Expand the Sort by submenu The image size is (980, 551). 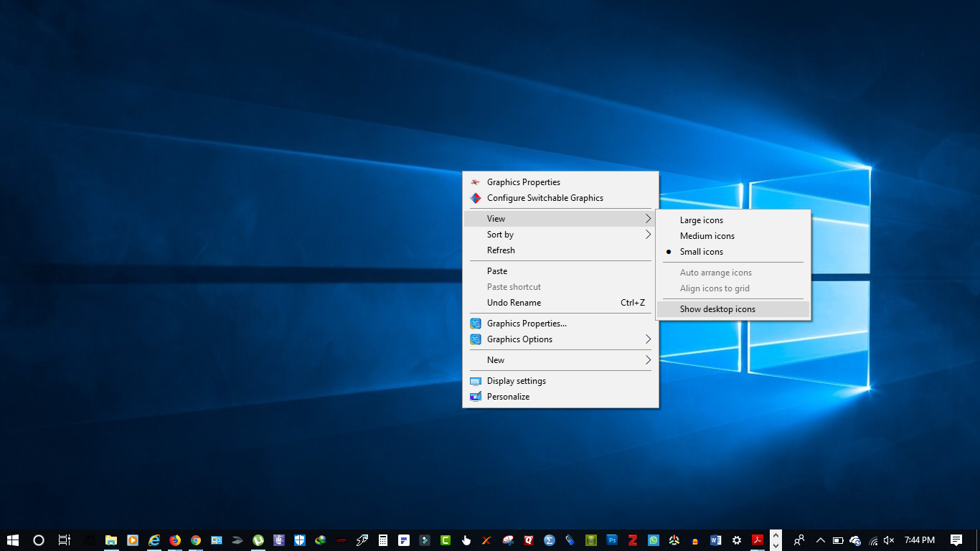tap(500, 234)
